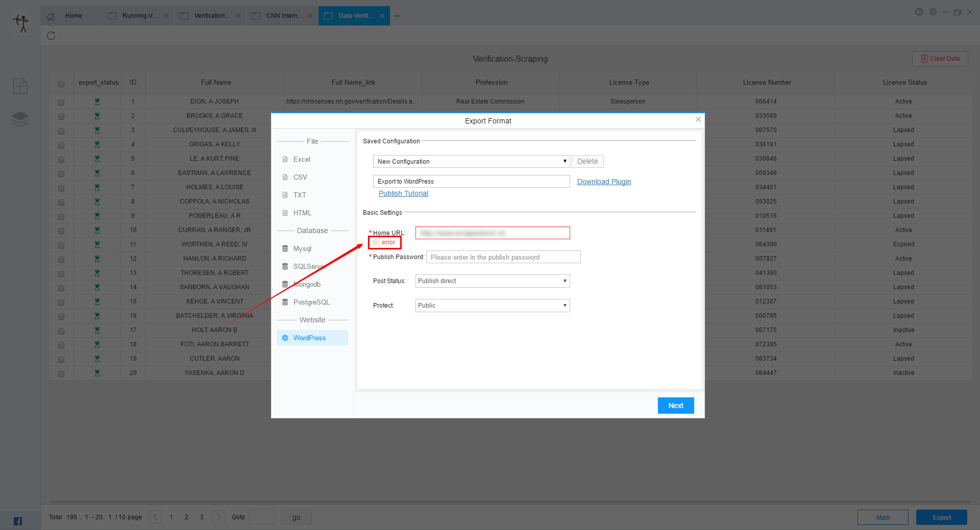Image resolution: width=980 pixels, height=530 pixels.
Task: Click the Clear Data button
Action: pos(940,59)
